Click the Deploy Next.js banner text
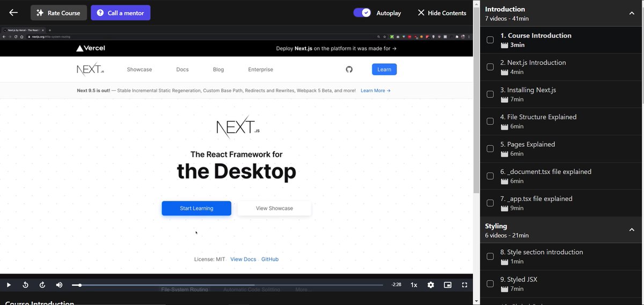The width and height of the screenshot is (644, 305). click(336, 48)
